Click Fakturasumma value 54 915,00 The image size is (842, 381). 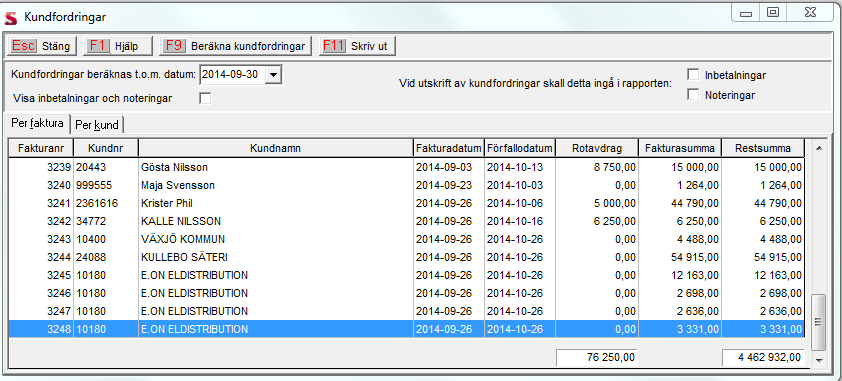click(695, 258)
